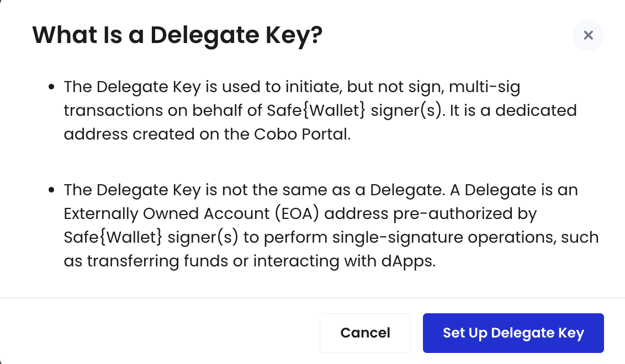Click the second bullet point marker
Viewport: 625px width, 364px height.
[x=51, y=190]
